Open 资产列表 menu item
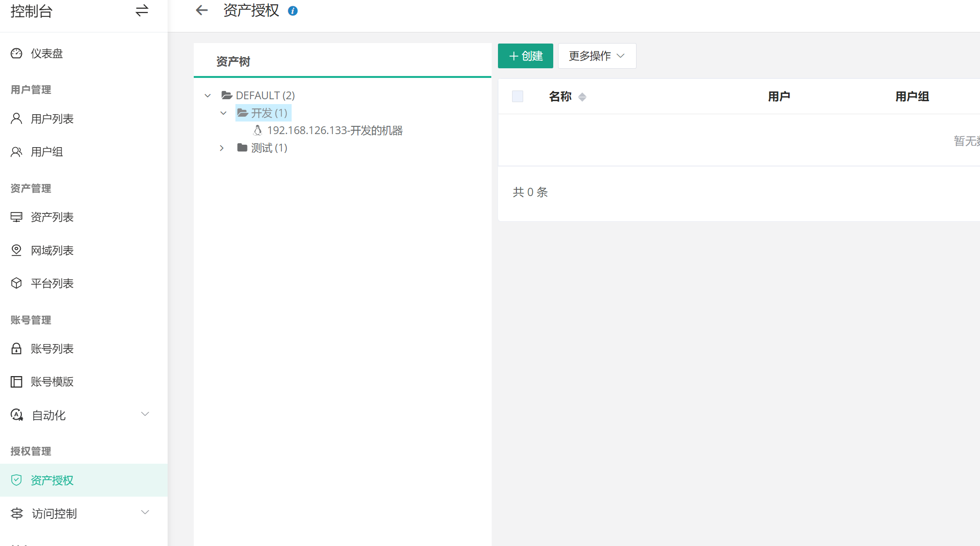The image size is (980, 546). (x=52, y=217)
